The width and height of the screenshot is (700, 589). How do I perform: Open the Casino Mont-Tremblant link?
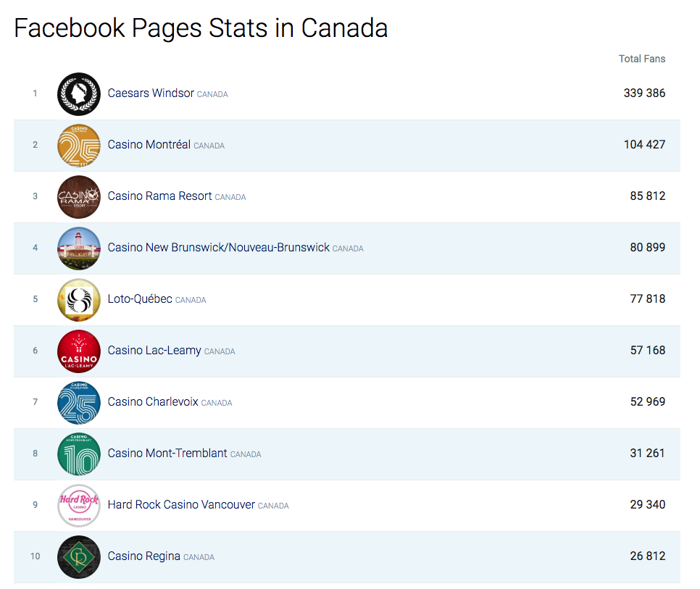167,453
